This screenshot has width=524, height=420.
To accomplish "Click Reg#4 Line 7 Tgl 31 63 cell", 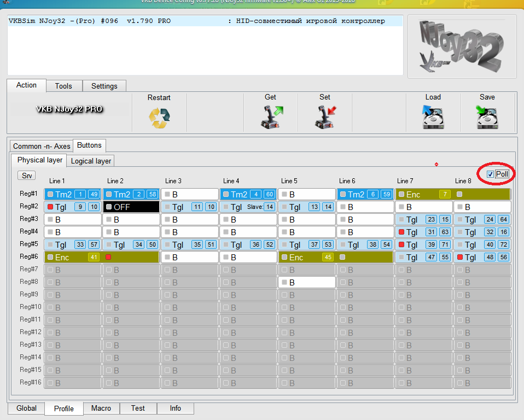I will [x=424, y=232].
